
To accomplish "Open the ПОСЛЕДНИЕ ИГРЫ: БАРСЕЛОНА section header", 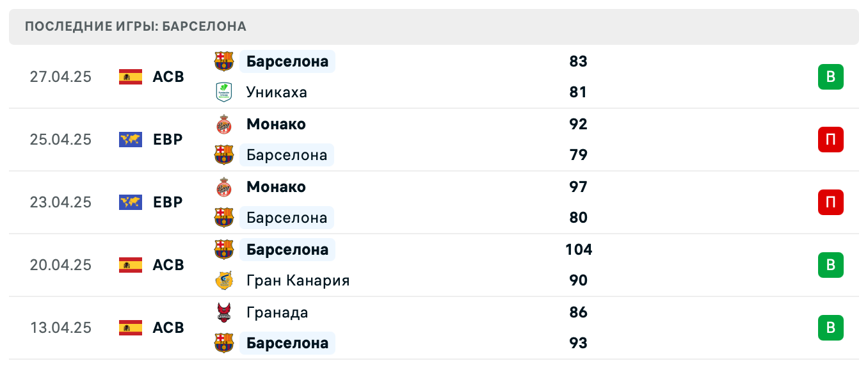I will point(135,27).
